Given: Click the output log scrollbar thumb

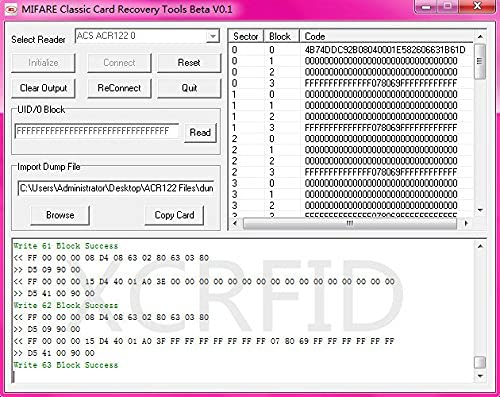Looking at the screenshot, I should tap(480, 362).
